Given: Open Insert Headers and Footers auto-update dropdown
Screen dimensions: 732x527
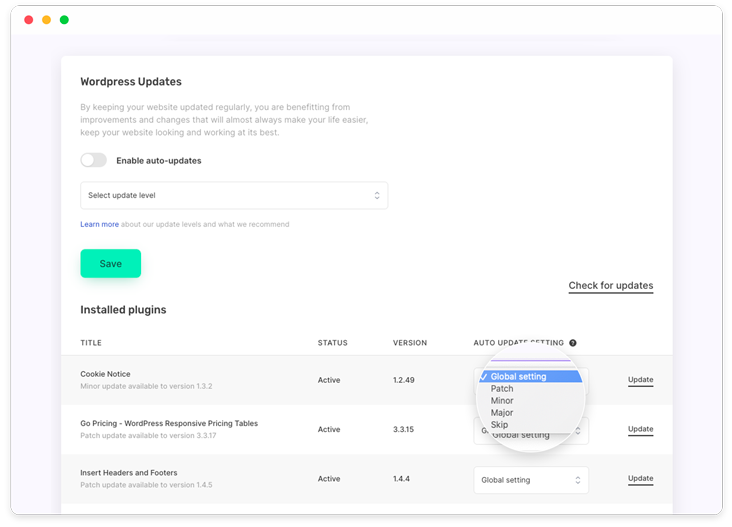Looking at the screenshot, I should click(531, 480).
